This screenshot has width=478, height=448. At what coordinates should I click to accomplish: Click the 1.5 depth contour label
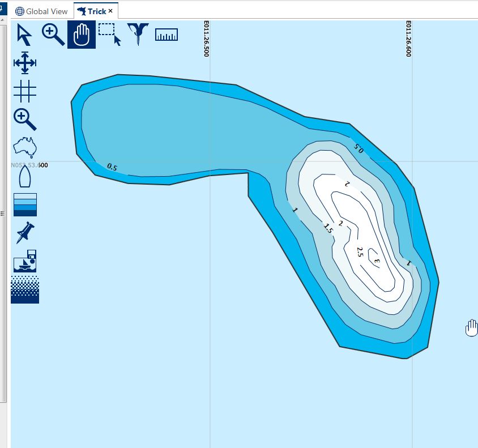click(x=327, y=228)
